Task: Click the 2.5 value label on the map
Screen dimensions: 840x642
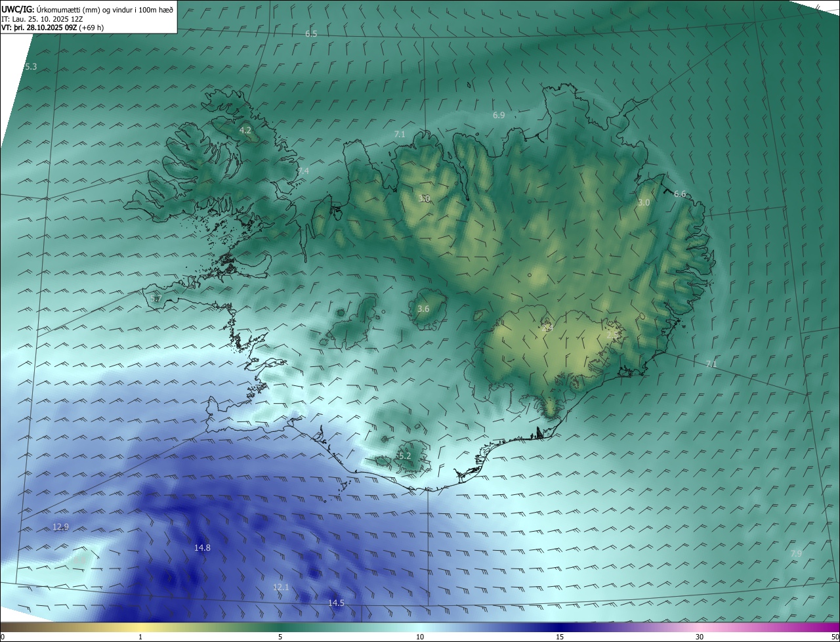Action: (x=612, y=335)
